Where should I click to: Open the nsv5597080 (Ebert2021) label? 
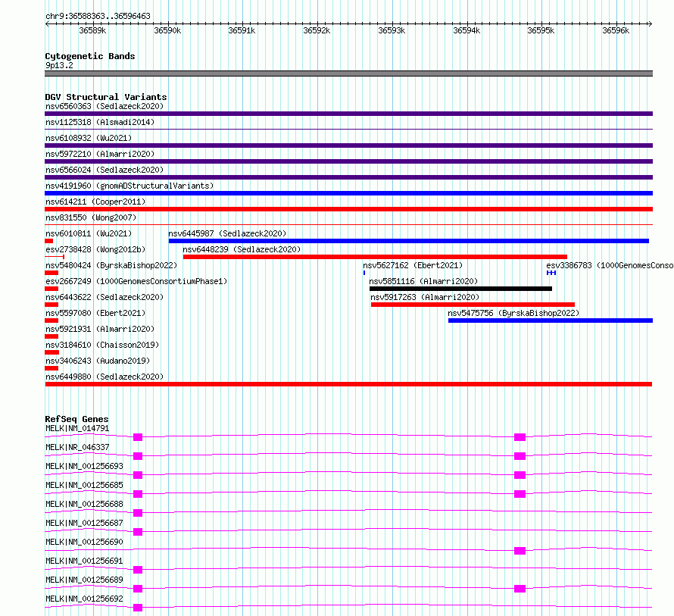click(95, 313)
